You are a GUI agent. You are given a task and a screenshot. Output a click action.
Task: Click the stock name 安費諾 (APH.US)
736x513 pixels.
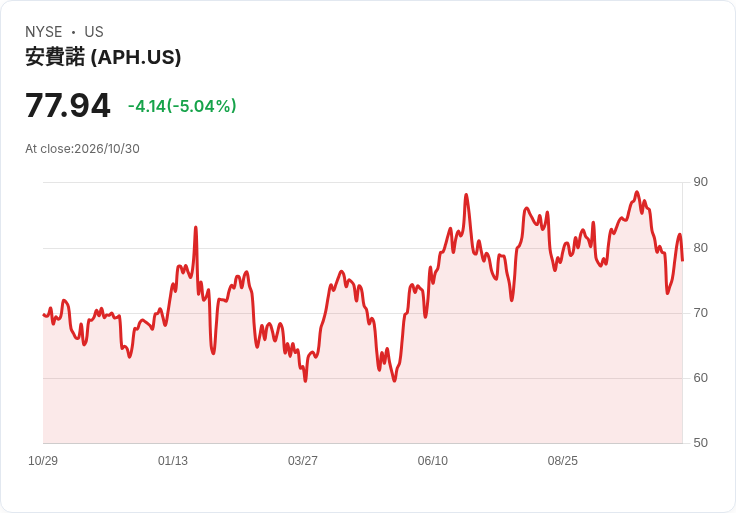click(103, 57)
